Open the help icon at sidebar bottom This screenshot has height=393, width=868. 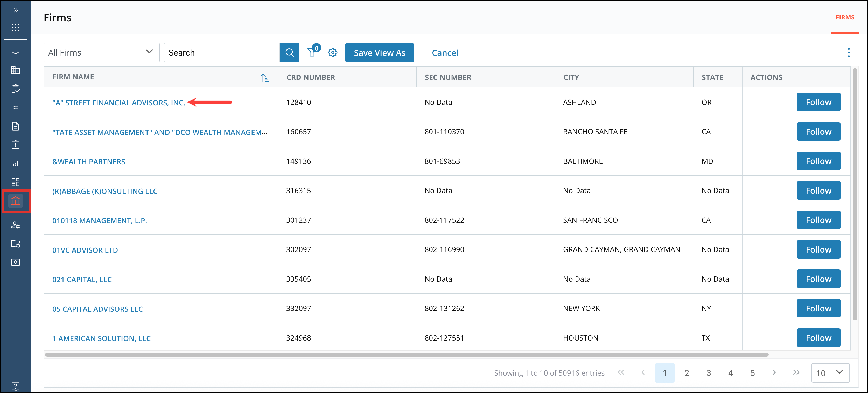pyautogui.click(x=16, y=386)
